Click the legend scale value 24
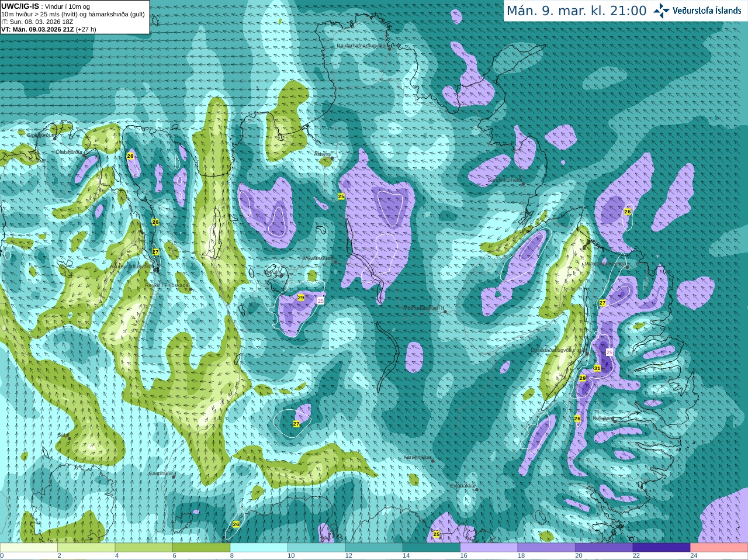Viewport: 748px width, 560px height. pyautogui.click(x=693, y=556)
